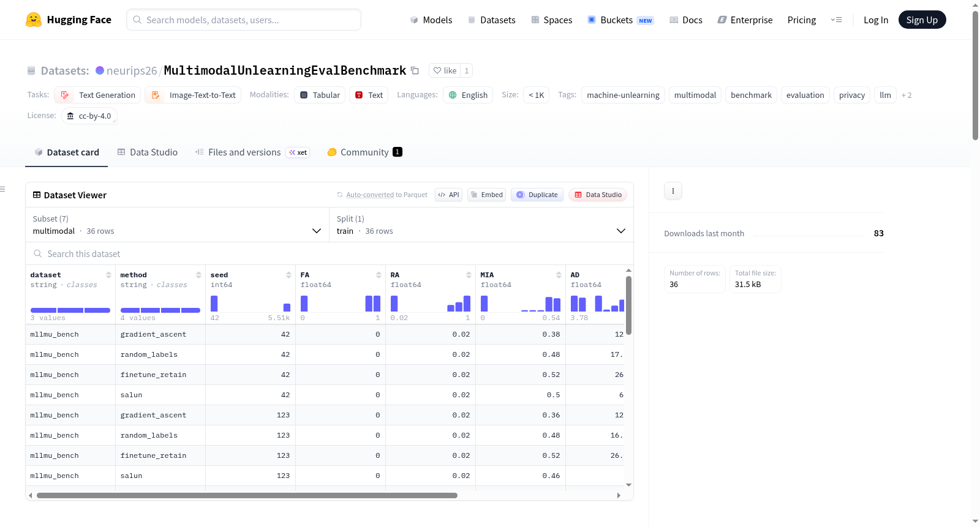Sort the dataset column
The height and width of the screenshot is (527, 980).
(108, 275)
